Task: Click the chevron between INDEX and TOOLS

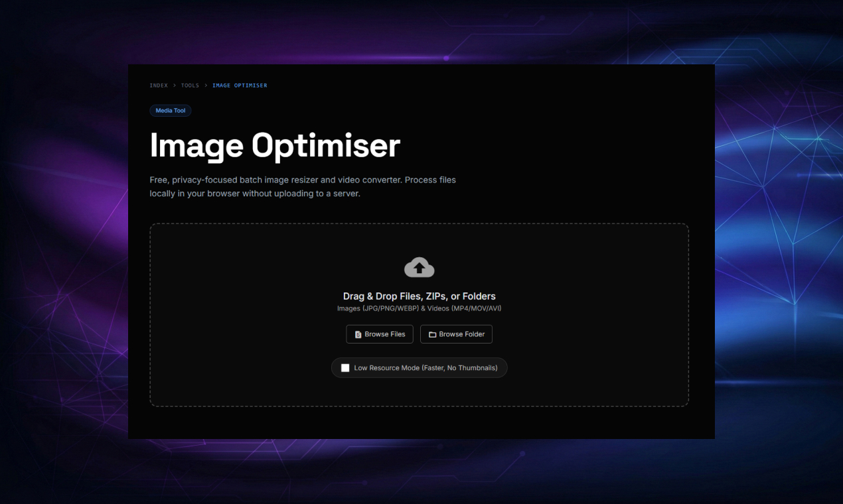Action: [173, 85]
